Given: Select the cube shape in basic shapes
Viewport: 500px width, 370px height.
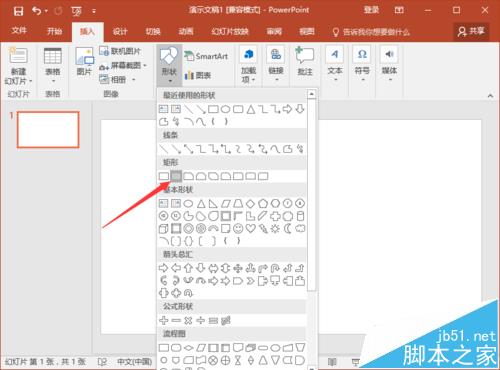Looking at the screenshot, I should click(163, 229).
